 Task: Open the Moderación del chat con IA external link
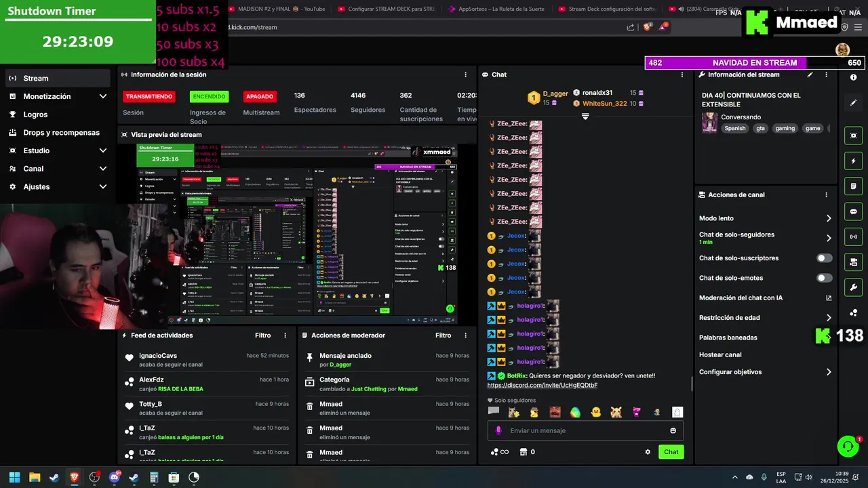(829, 298)
